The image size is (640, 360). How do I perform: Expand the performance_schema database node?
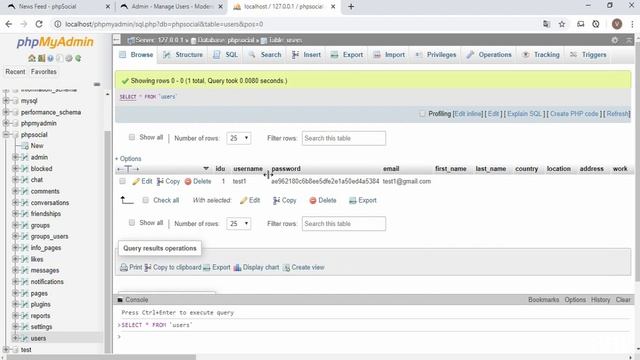[x=6, y=112]
